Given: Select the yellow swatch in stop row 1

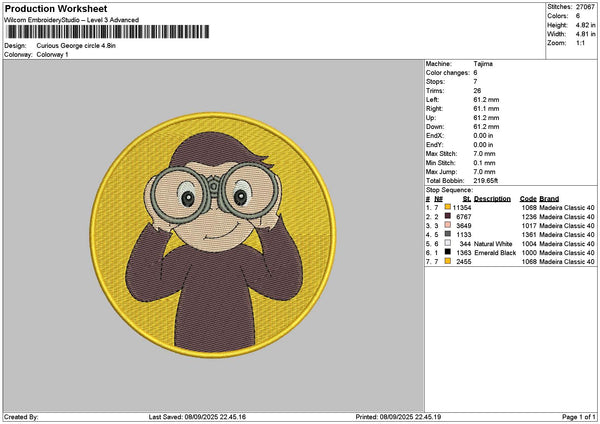Looking at the screenshot, I should (x=448, y=207).
